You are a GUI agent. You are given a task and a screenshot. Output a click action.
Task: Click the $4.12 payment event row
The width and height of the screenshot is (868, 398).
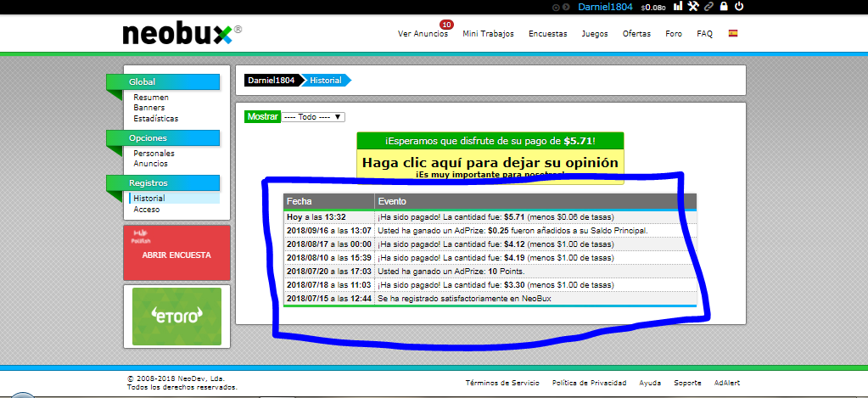pyautogui.click(x=536, y=244)
